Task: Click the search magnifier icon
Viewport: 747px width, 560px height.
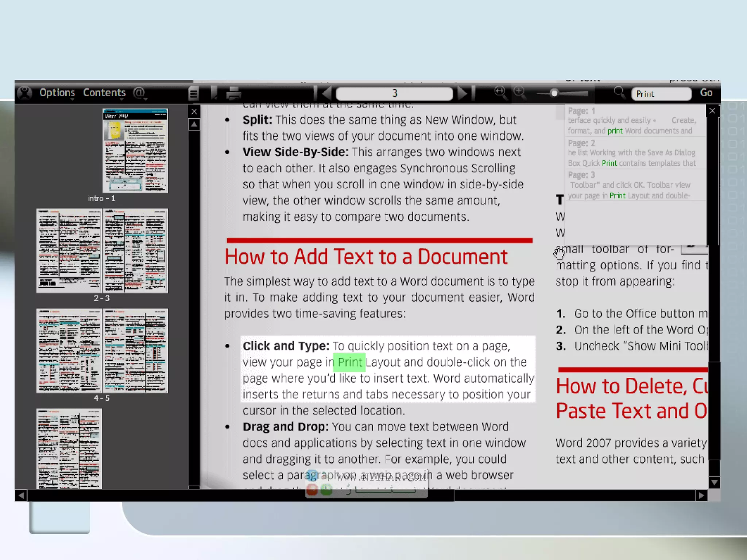Action: tap(619, 93)
